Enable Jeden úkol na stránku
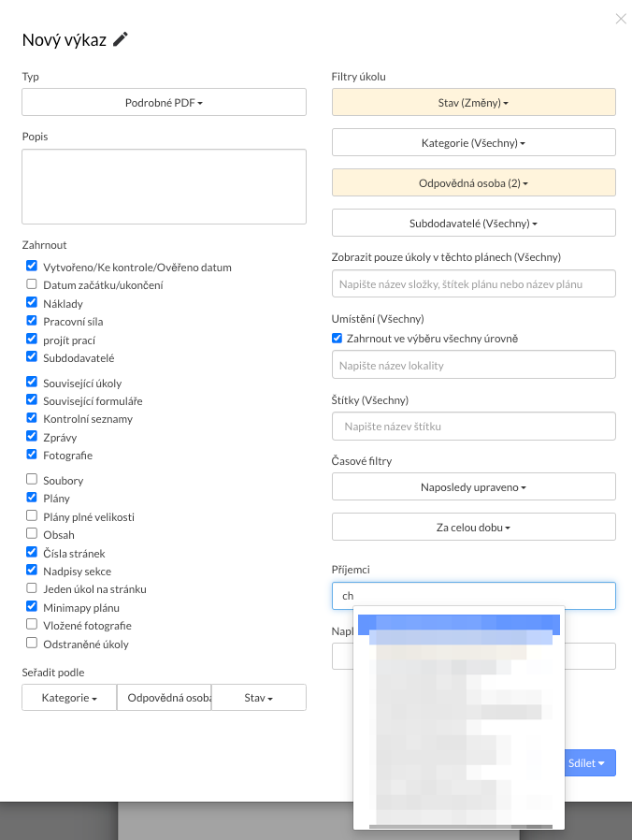Viewport: 632px width, 840px height. [x=32, y=589]
